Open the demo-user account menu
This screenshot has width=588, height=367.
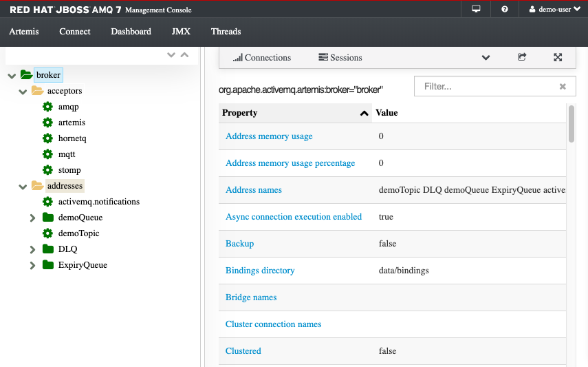554,9
